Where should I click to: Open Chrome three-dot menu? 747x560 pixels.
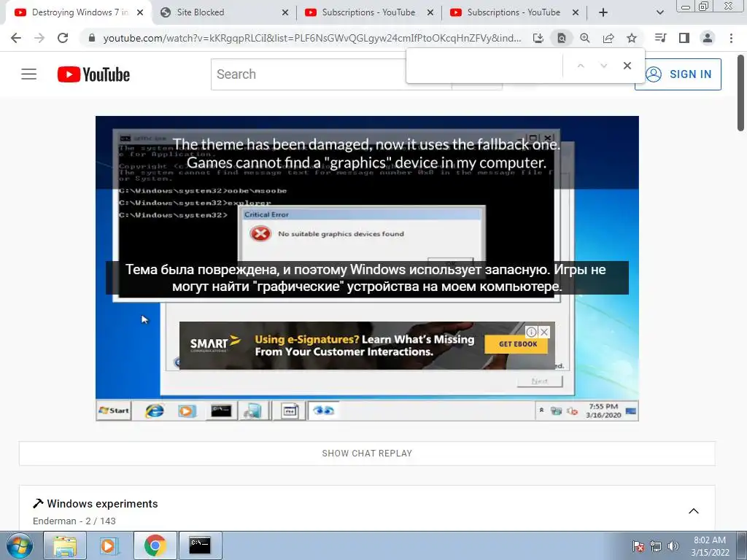[731, 38]
